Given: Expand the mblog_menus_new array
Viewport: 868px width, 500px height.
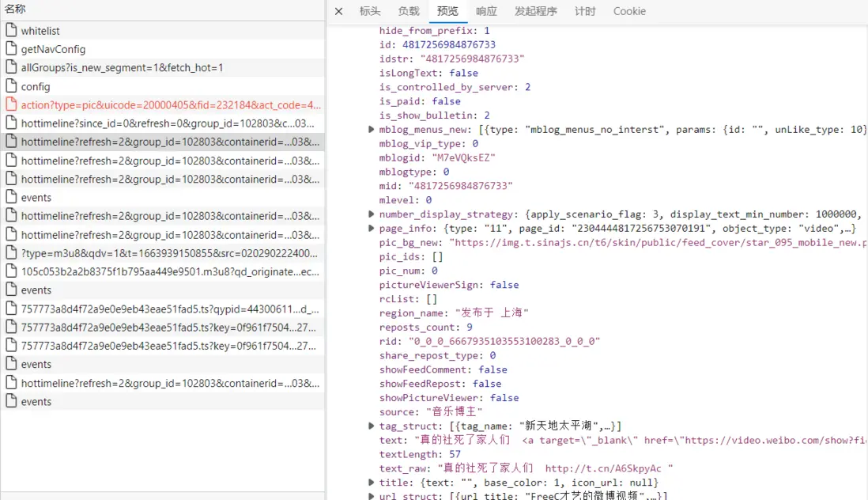Looking at the screenshot, I should (372, 129).
